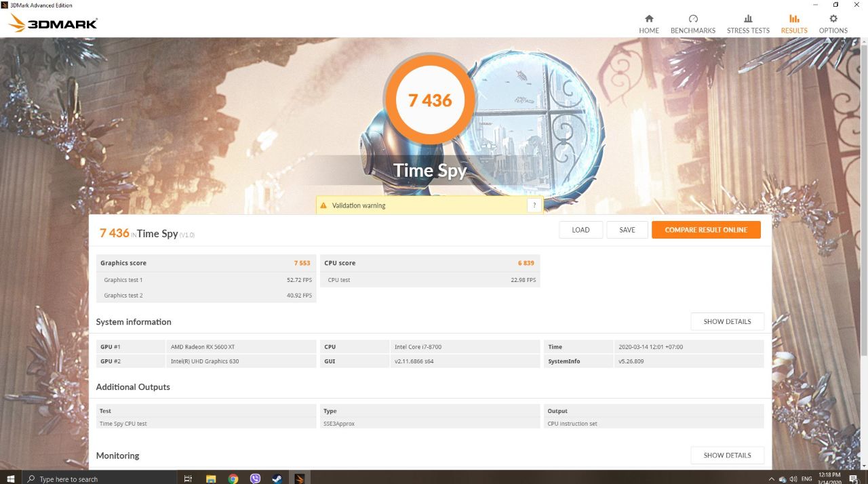This screenshot has height=484, width=868.
Task: Open the Windows Start menu
Action: pos(11,479)
